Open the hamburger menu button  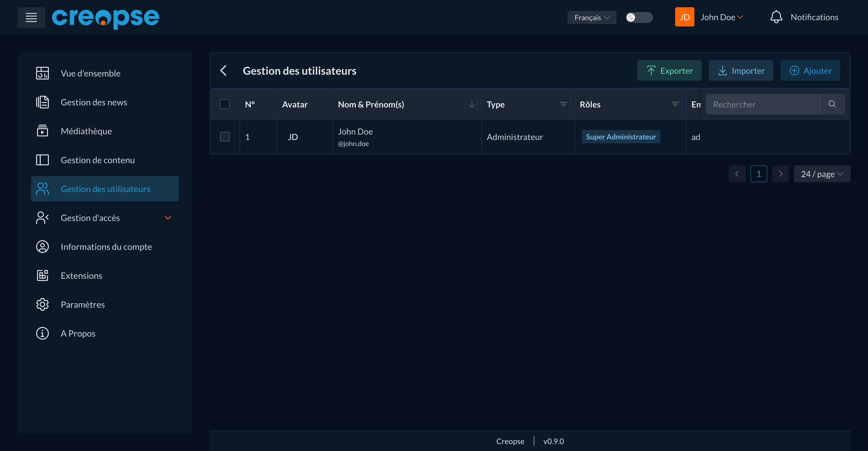pyautogui.click(x=31, y=17)
